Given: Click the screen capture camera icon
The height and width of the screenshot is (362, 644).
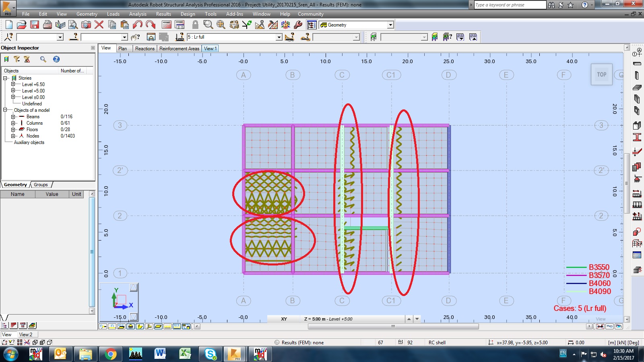Looking at the screenshot, I should tap(86, 25).
